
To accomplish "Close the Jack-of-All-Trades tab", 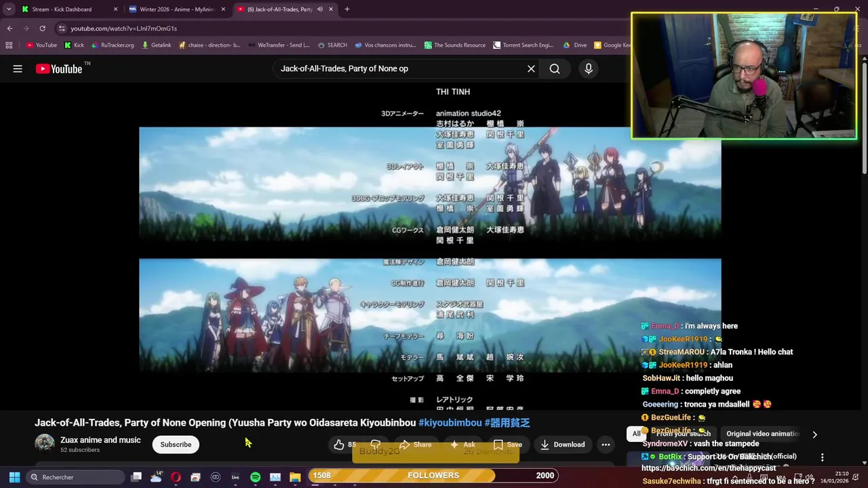I will (x=331, y=9).
